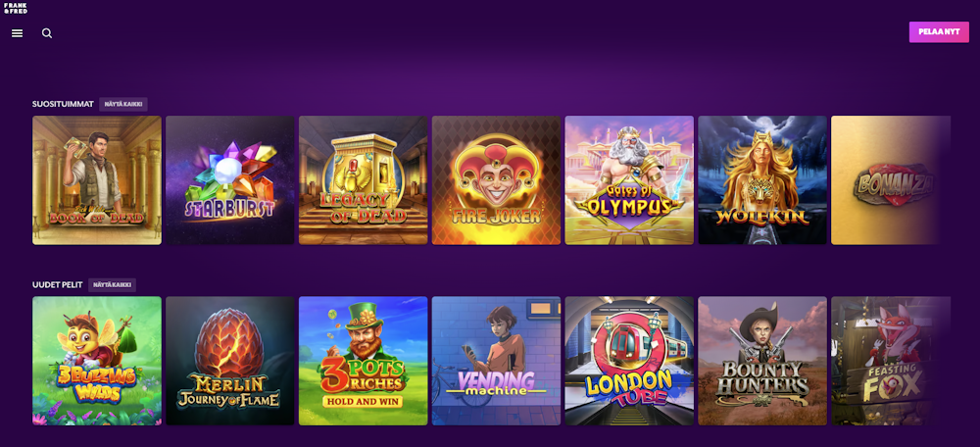The image size is (980, 447).
Task: Open the Vending Machine game
Action: pos(496,361)
